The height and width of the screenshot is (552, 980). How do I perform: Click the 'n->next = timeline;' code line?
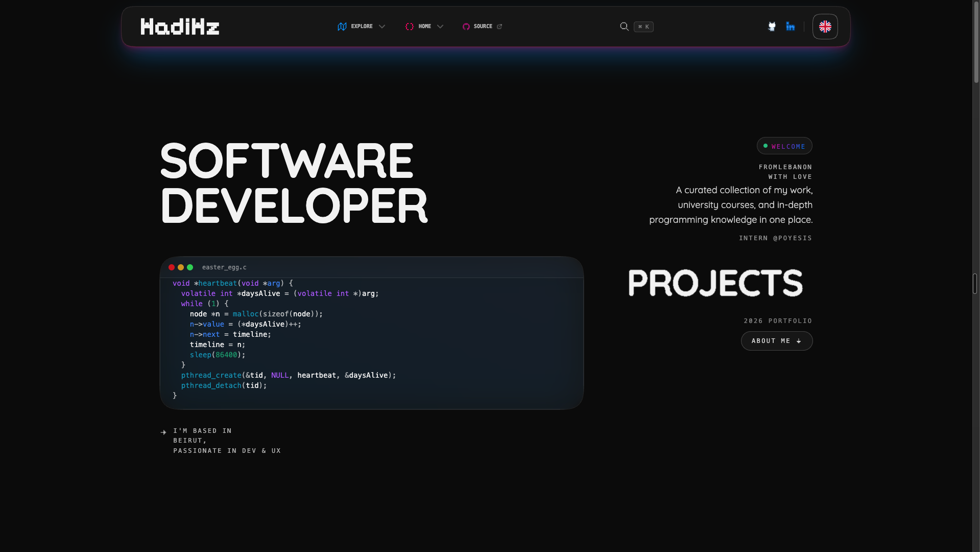230,334
